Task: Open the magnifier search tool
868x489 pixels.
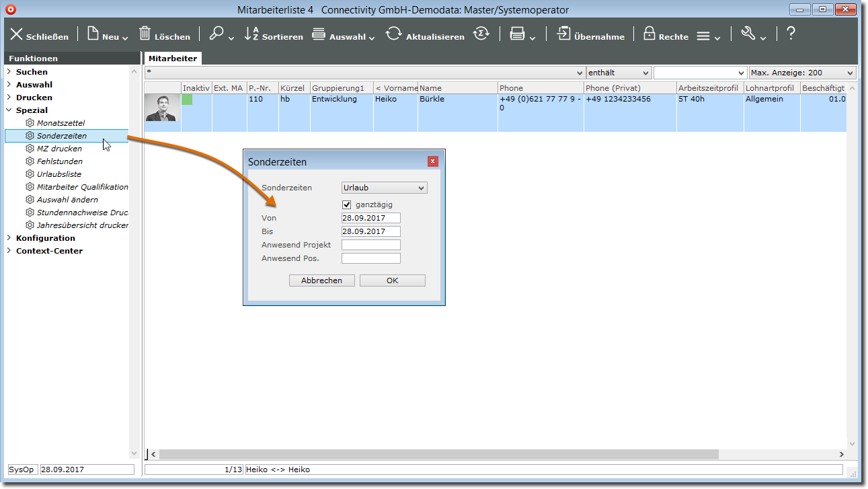Action: tap(216, 34)
